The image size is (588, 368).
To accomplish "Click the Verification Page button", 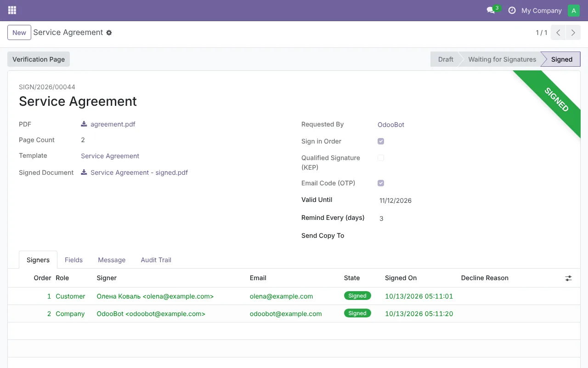I will pos(39,59).
